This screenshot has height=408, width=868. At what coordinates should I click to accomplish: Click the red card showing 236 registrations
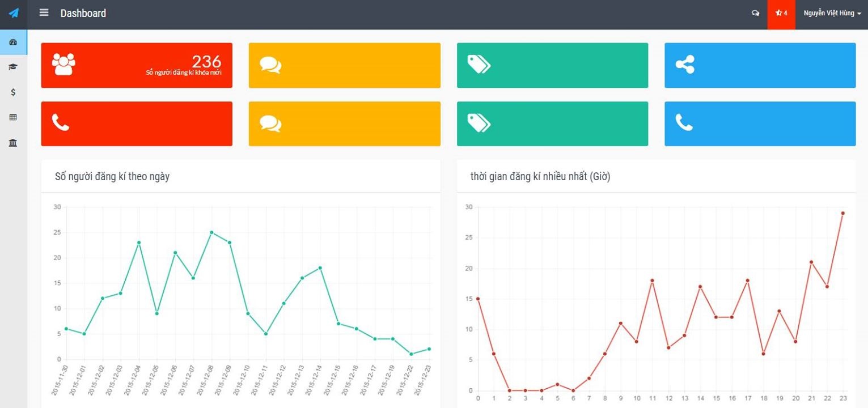tap(137, 65)
